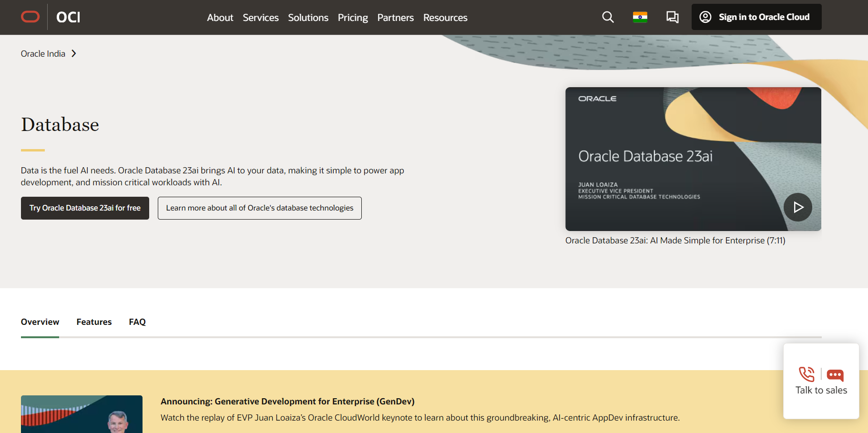Open the search magnifier icon

coord(608,17)
